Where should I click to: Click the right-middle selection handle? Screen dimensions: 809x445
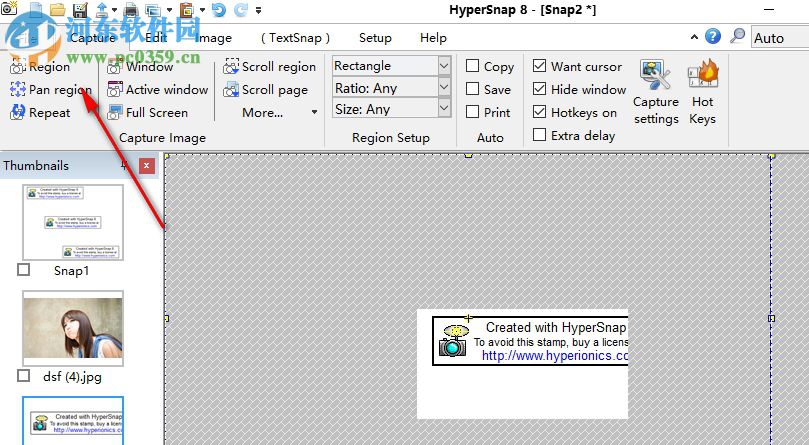(x=771, y=319)
